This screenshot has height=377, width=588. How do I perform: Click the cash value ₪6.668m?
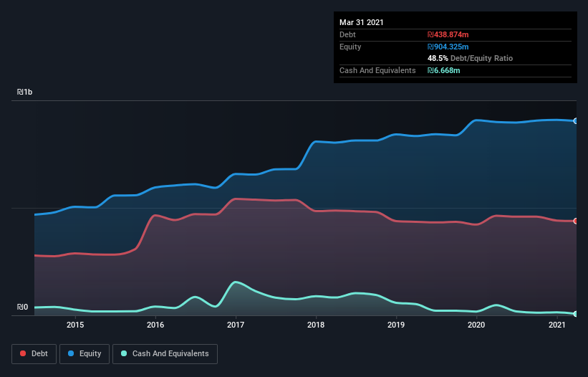(443, 70)
